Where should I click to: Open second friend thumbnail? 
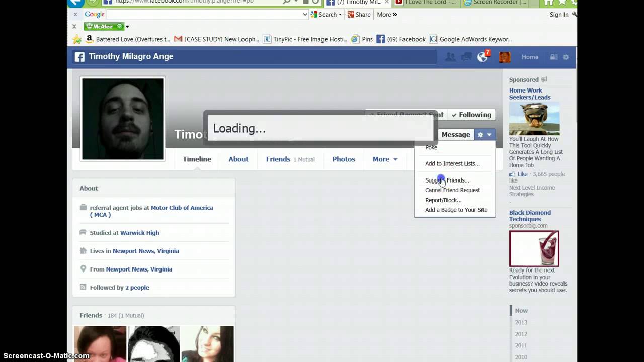point(154,344)
